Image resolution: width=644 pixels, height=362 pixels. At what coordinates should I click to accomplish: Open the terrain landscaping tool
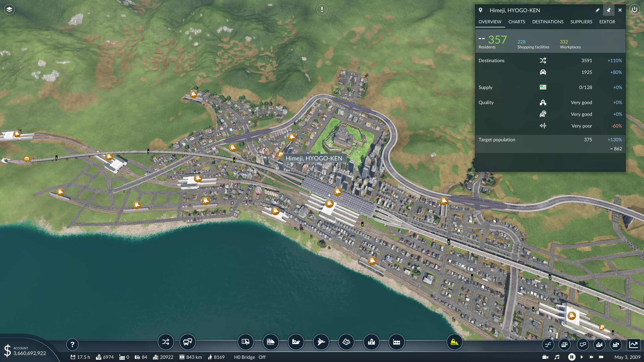(x=346, y=342)
